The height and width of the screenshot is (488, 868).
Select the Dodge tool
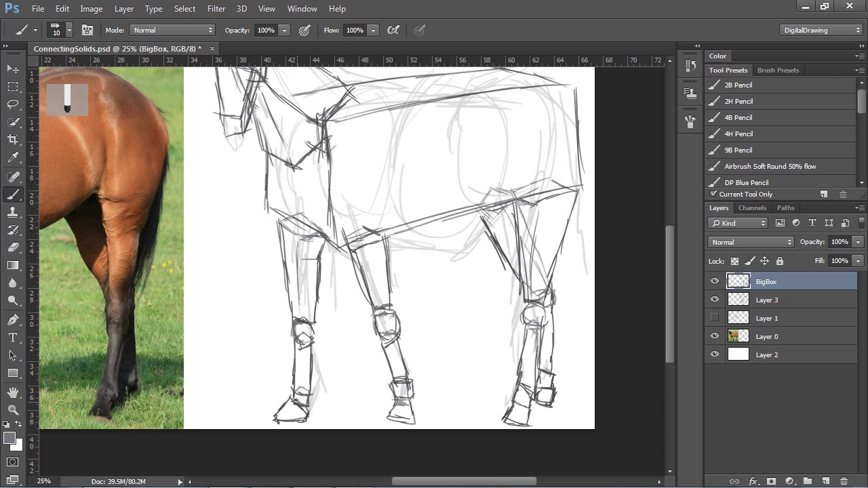13,300
